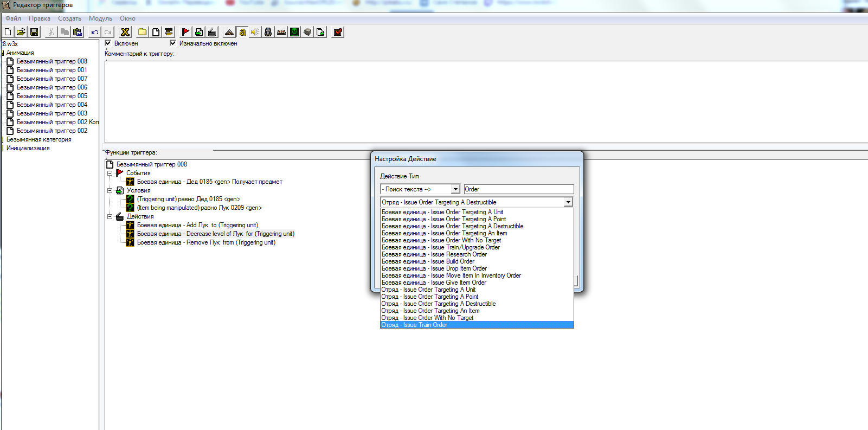Choose 'Боевая единица - Issue Build Order'
The height and width of the screenshot is (430, 868).
click(x=477, y=261)
